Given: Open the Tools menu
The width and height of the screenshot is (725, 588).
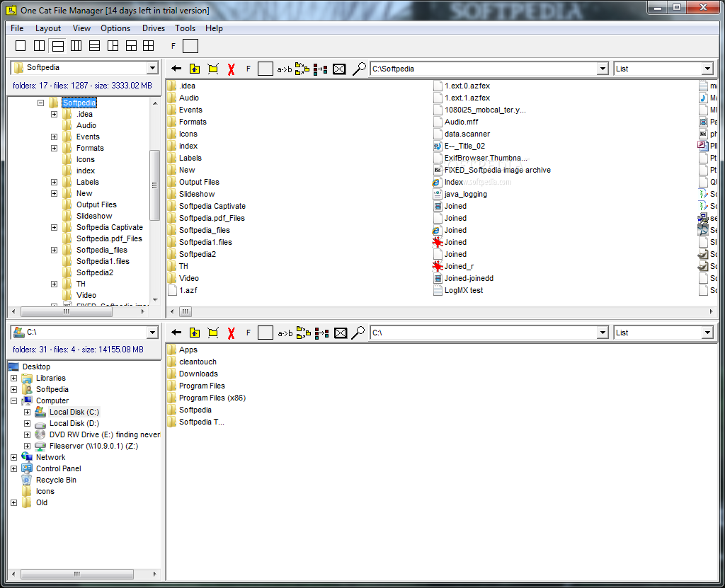Looking at the screenshot, I should tap(185, 28).
